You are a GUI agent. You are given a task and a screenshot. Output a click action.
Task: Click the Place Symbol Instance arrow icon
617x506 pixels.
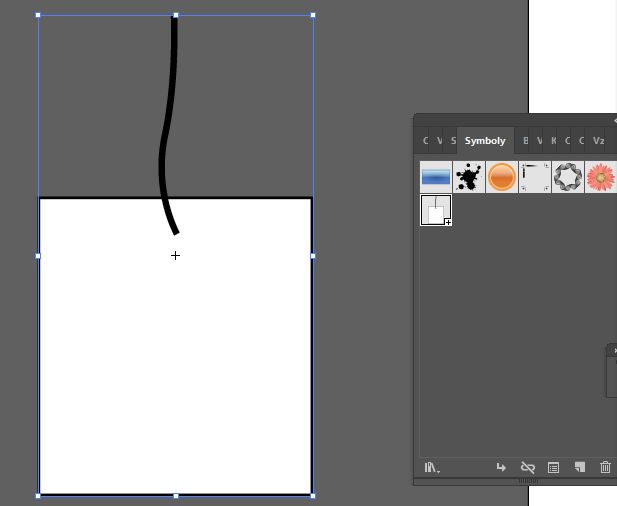[501, 467]
